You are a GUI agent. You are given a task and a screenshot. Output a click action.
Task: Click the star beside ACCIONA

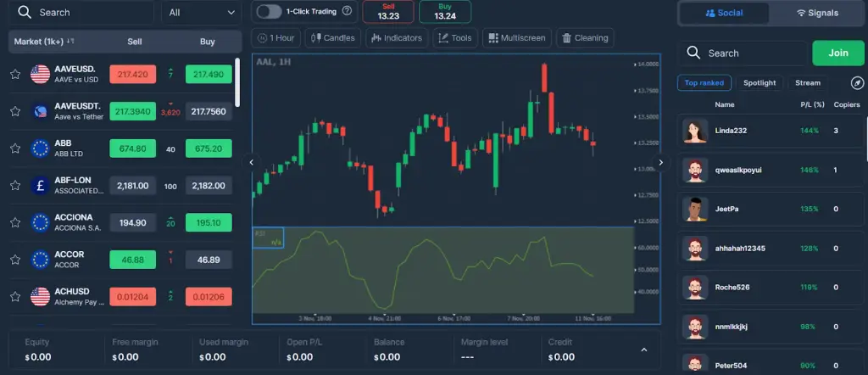click(x=15, y=222)
